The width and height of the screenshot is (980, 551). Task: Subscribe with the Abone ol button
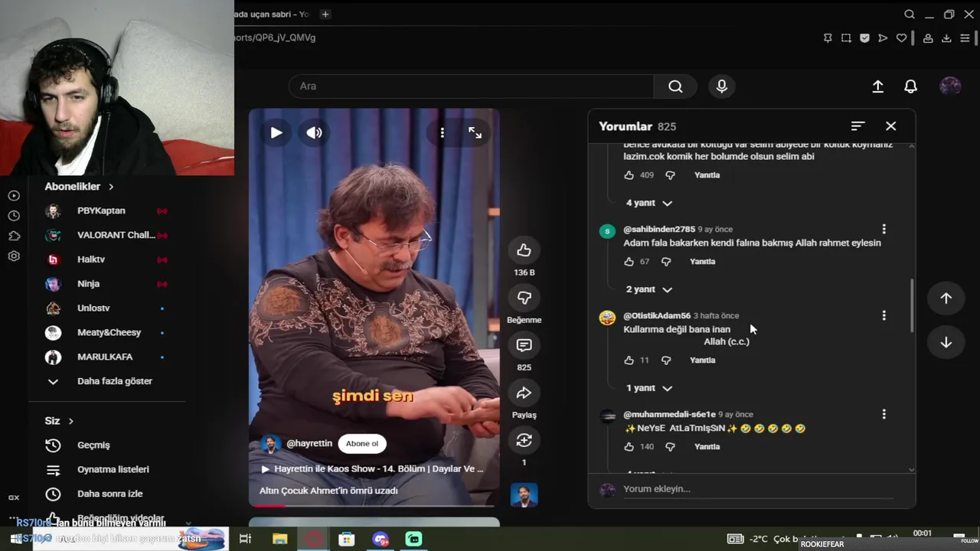(362, 444)
